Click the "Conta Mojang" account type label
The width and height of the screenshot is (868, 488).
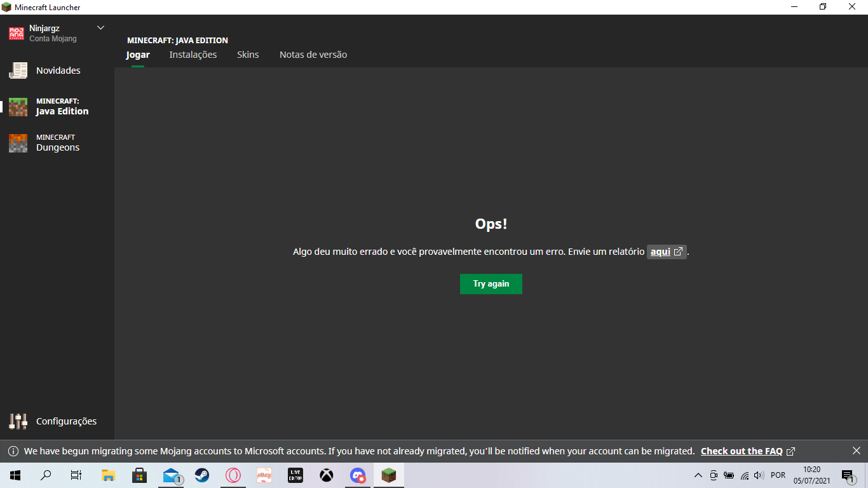tap(53, 39)
